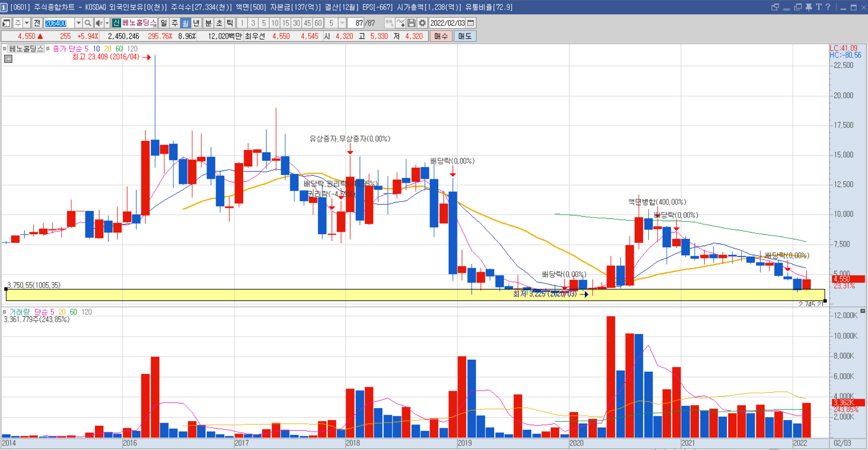The image size is (868, 450).
Task: Click the 최고 23,409 (2016/04) label
Action: (x=106, y=57)
